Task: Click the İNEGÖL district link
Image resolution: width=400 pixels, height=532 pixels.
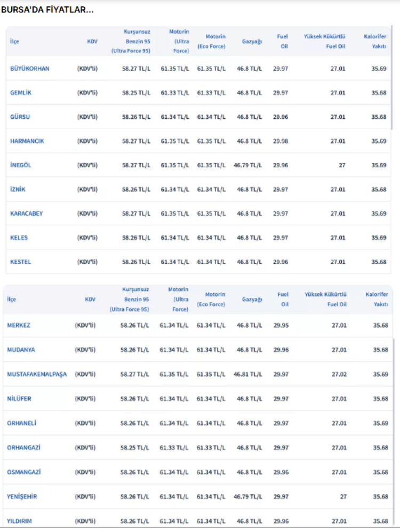Action: pyautogui.click(x=21, y=165)
